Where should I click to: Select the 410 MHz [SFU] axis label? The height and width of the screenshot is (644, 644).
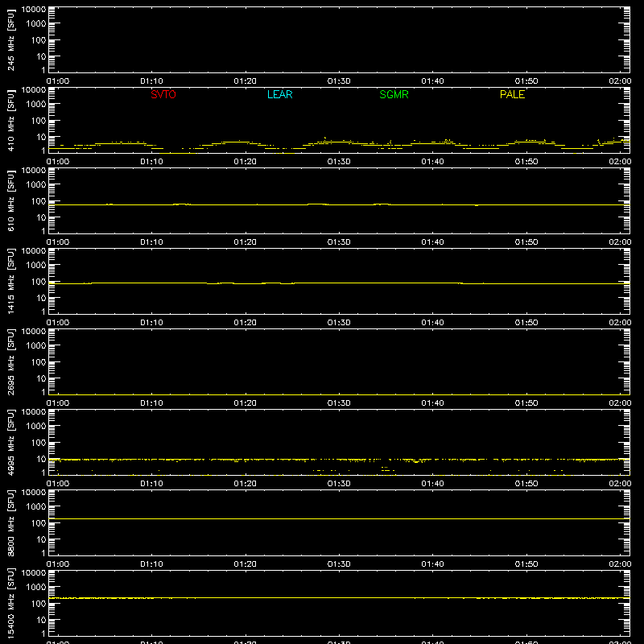[10, 120]
